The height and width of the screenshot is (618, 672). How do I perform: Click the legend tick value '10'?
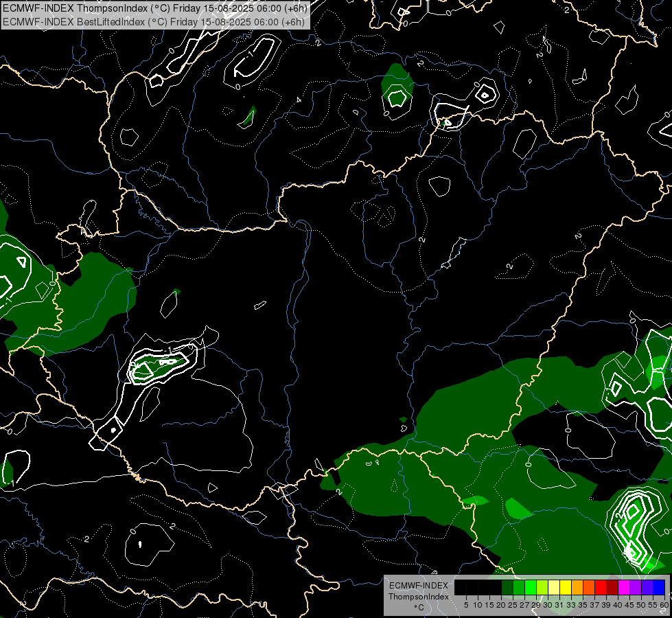coord(478,605)
